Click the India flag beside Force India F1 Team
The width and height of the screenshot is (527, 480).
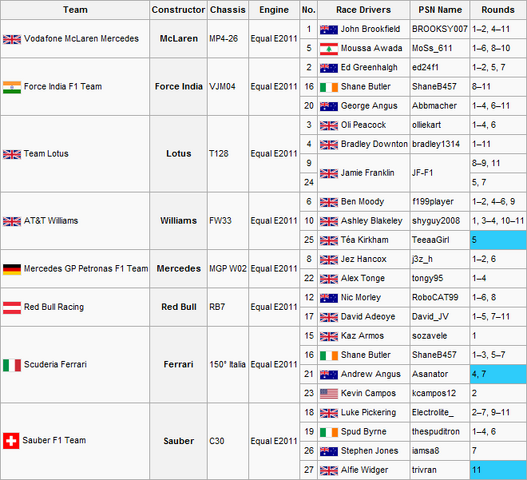[x=12, y=87]
